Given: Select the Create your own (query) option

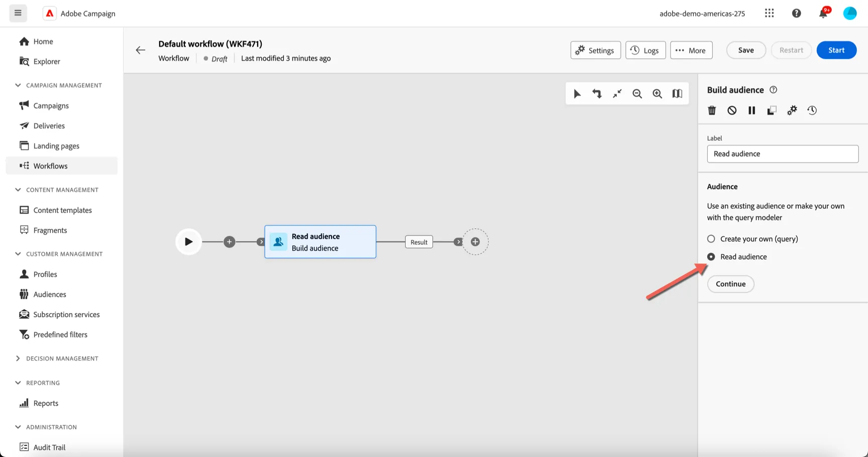Looking at the screenshot, I should click(x=752, y=239).
